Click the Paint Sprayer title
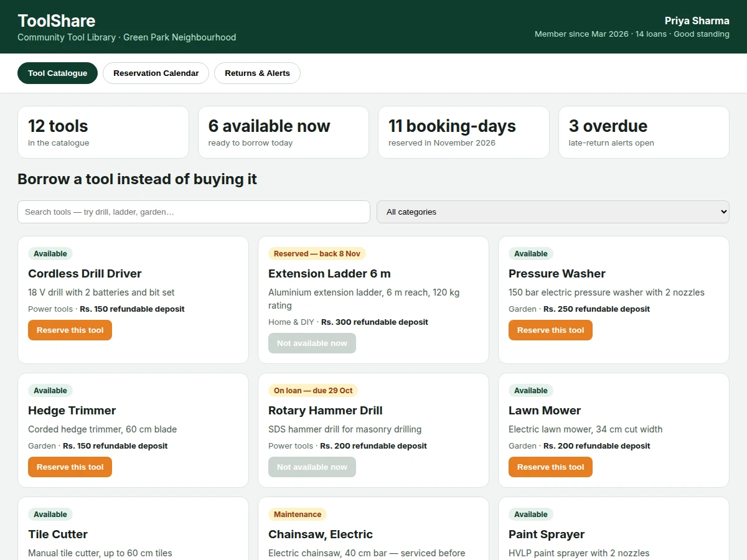Image resolution: width=747 pixels, height=560 pixels. point(547,534)
